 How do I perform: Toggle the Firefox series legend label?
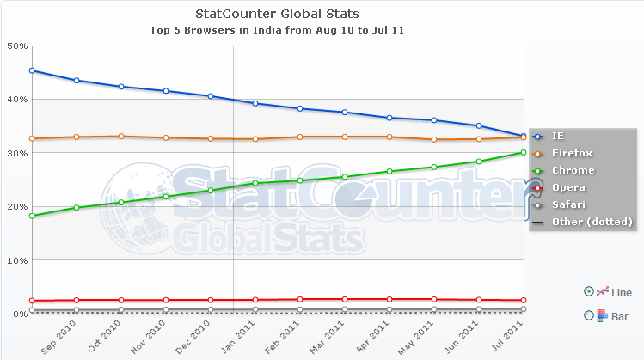[x=573, y=153]
